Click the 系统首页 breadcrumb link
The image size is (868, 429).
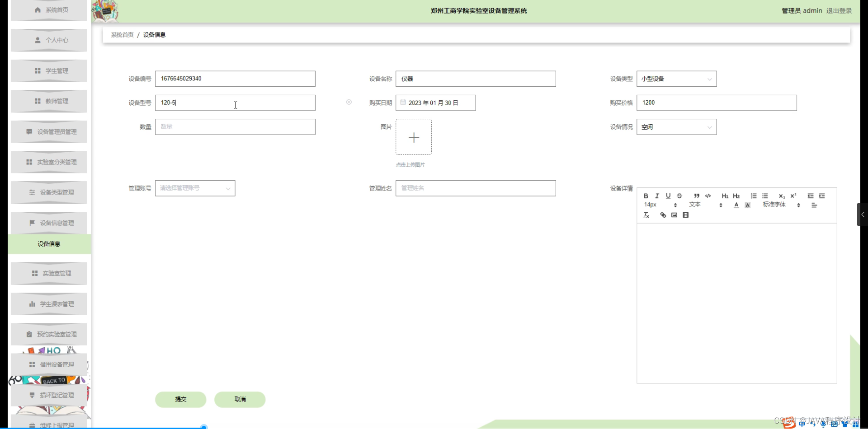point(123,35)
